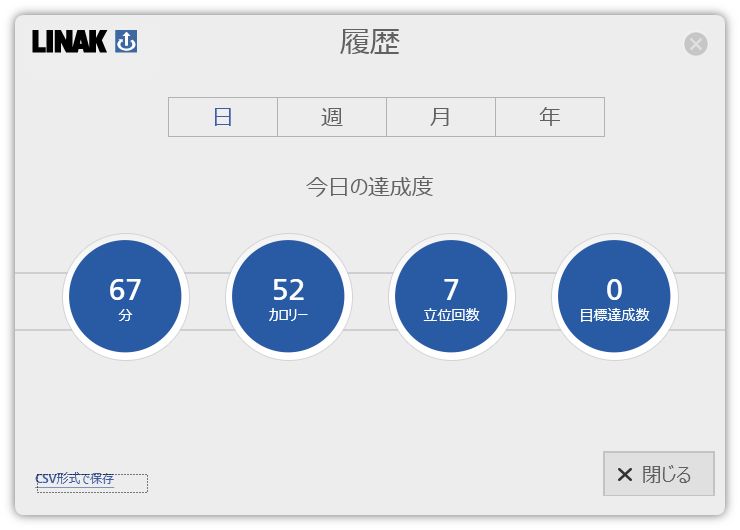Switch to the 日 (day) tab

[223, 117]
